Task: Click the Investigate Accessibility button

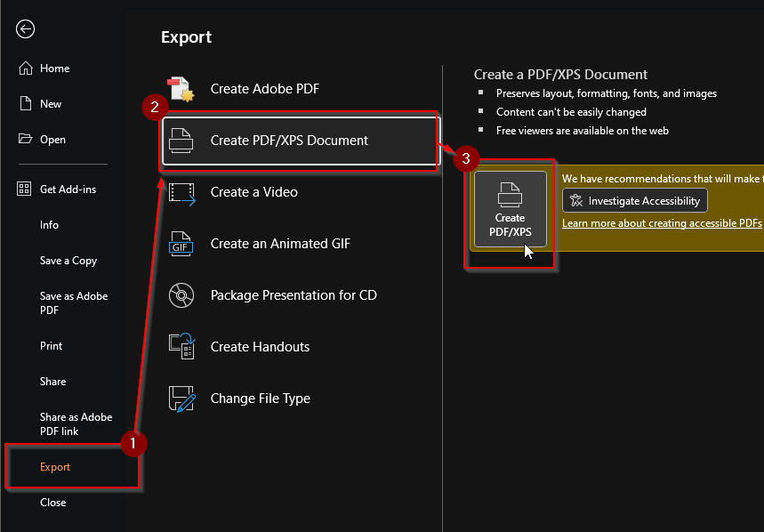Action: (634, 200)
